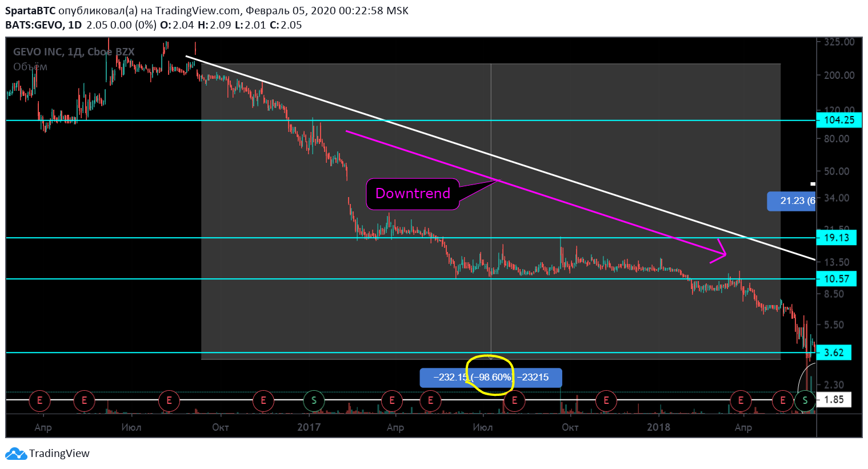Select the split S marker above 2017 label

click(314, 400)
